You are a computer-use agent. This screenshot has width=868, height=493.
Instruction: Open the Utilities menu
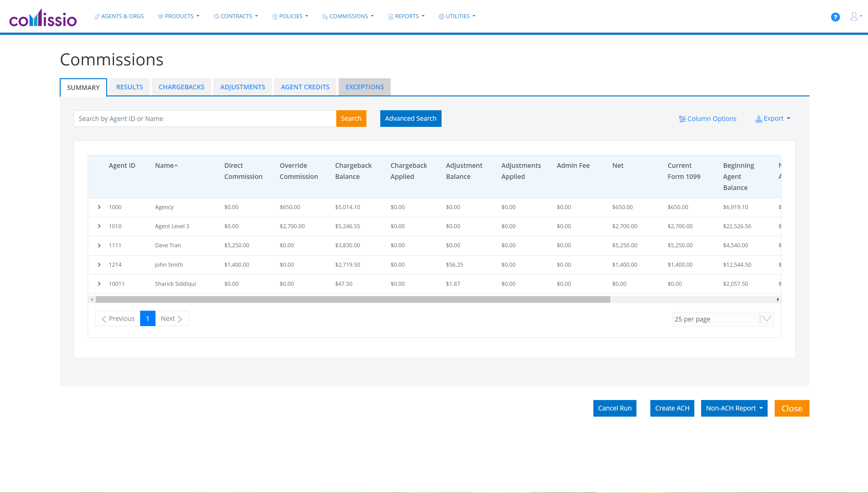pos(457,16)
